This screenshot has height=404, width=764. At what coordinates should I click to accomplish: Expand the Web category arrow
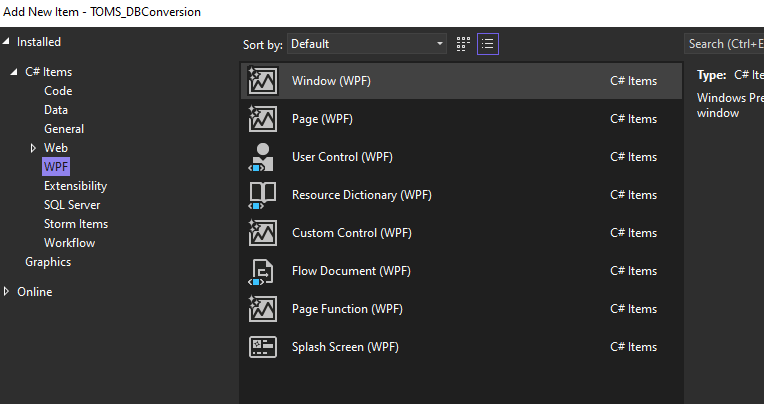point(33,148)
